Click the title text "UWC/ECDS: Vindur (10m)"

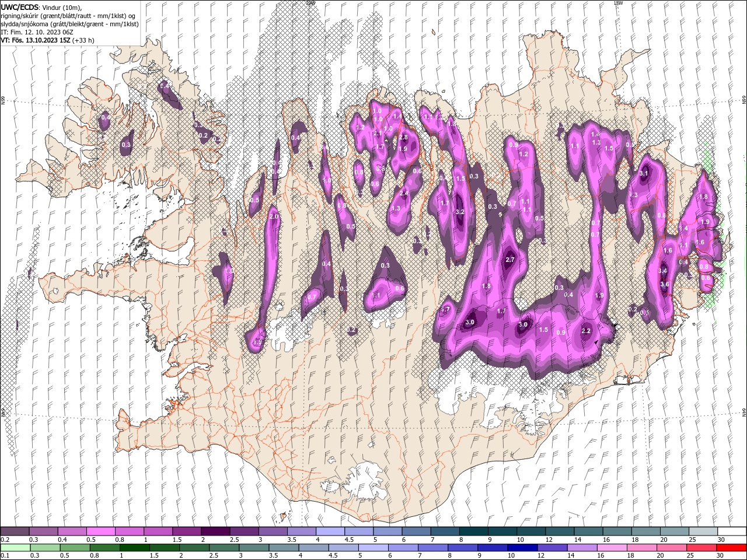coord(41,7)
